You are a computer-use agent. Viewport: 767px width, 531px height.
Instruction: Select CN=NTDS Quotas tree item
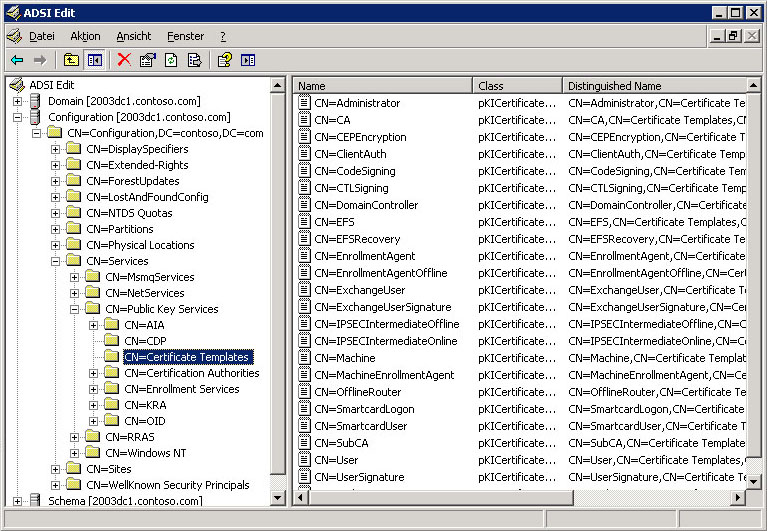129,213
